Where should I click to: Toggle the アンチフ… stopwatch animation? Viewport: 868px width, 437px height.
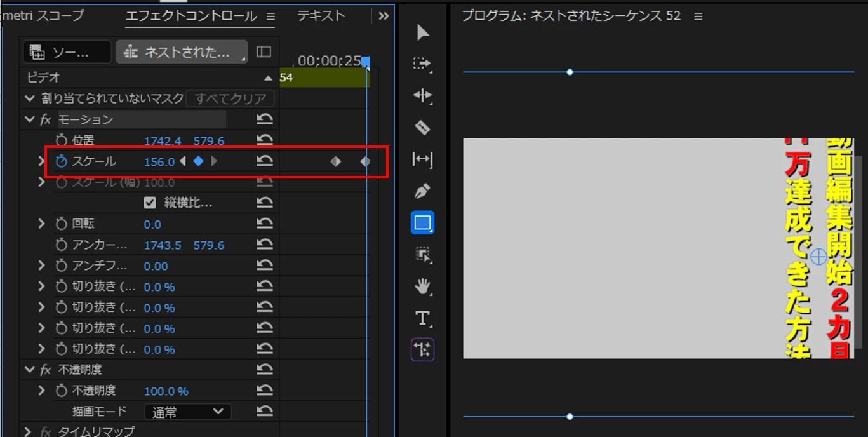pyautogui.click(x=62, y=266)
